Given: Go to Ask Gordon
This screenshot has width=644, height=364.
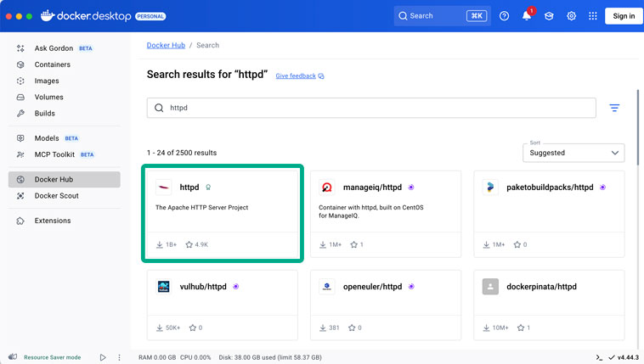Looking at the screenshot, I should pos(54,48).
